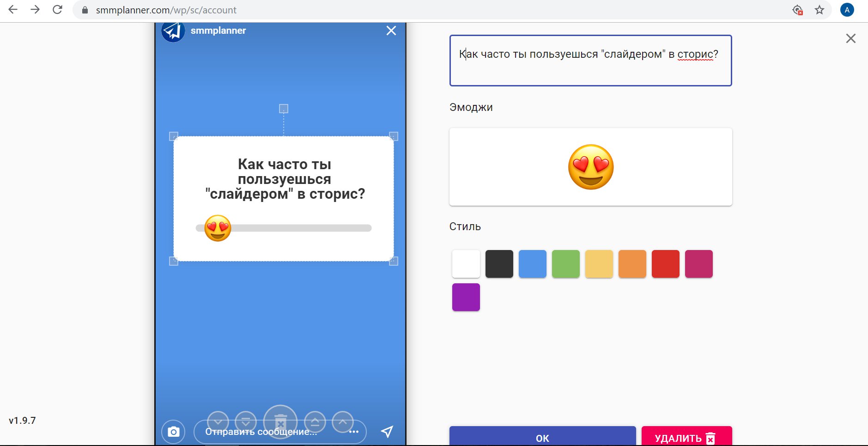Open the browser profile avatar A
This screenshot has width=868, height=446.
pyautogui.click(x=847, y=10)
